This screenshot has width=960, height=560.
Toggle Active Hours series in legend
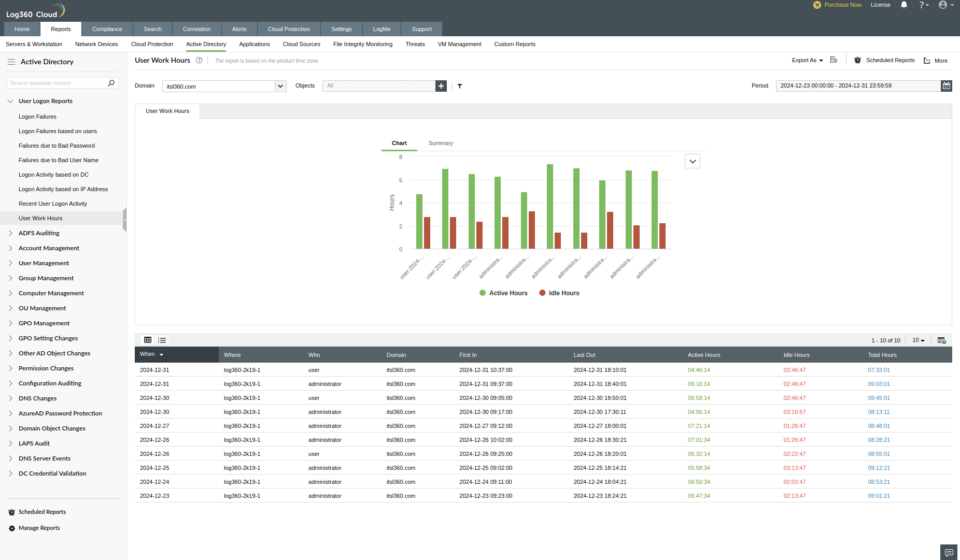(503, 293)
